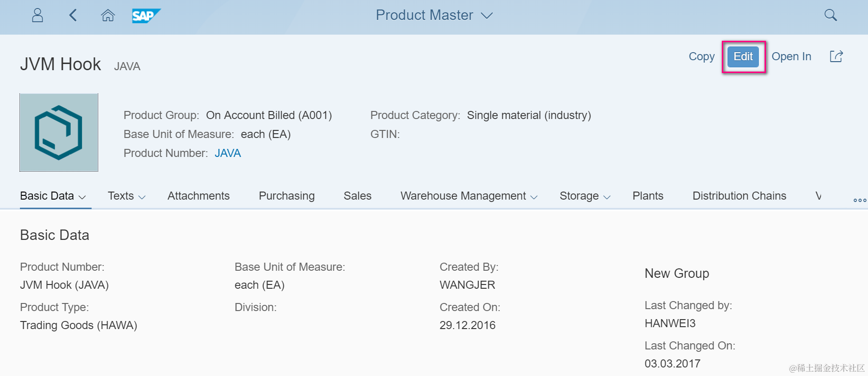Show more tabs via ellipsis icon

tap(859, 200)
